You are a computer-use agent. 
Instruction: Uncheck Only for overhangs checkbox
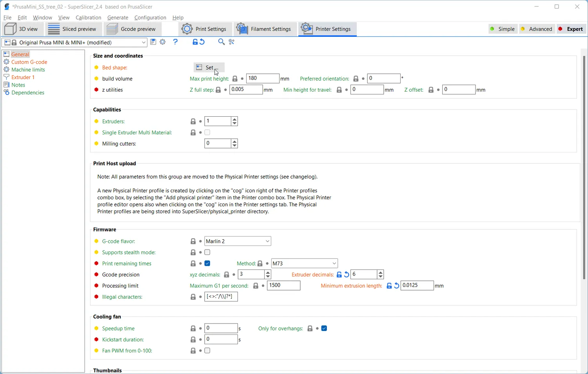click(324, 329)
